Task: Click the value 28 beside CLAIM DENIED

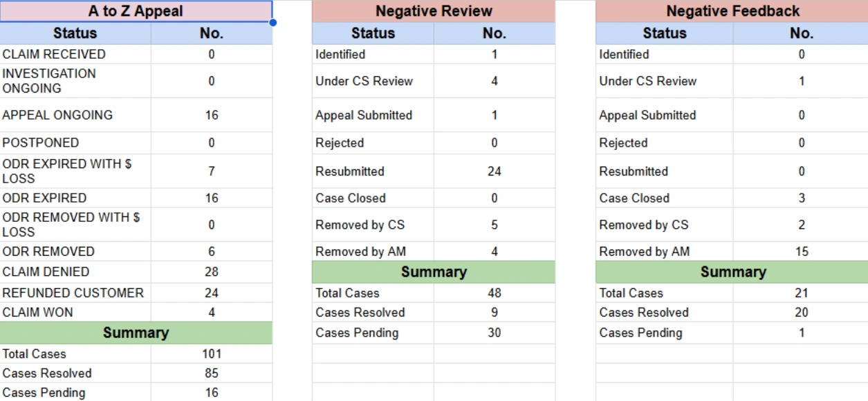Action: coord(212,272)
